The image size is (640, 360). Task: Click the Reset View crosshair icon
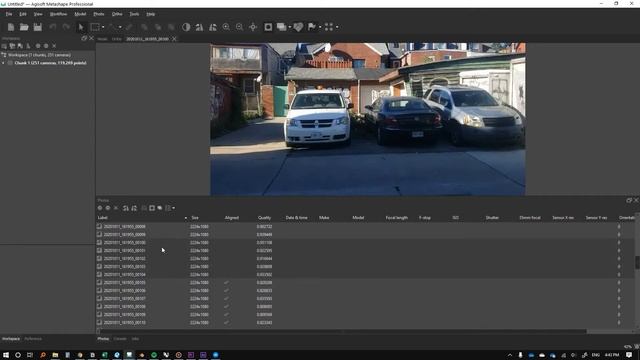coord(253,27)
